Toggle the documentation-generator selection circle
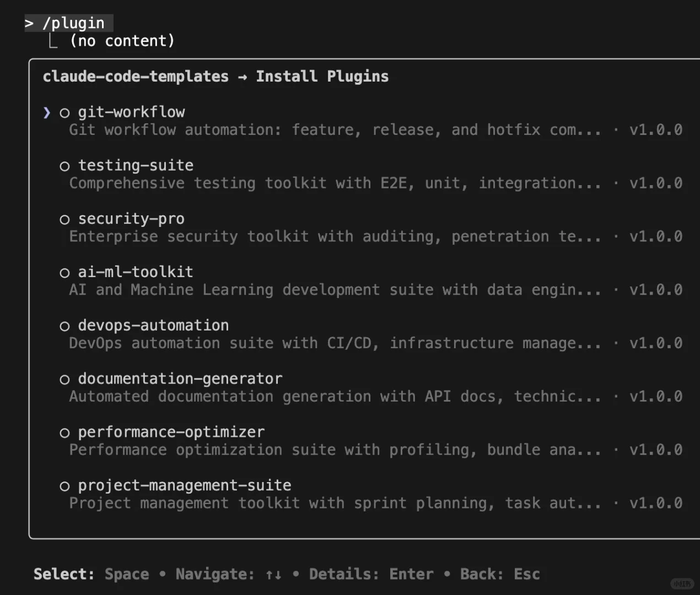 click(64, 380)
